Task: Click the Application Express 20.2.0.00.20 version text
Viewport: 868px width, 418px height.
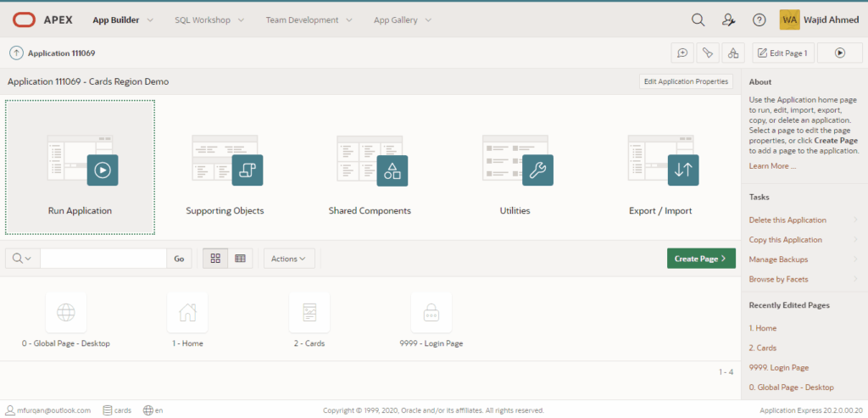Action: coord(810,411)
